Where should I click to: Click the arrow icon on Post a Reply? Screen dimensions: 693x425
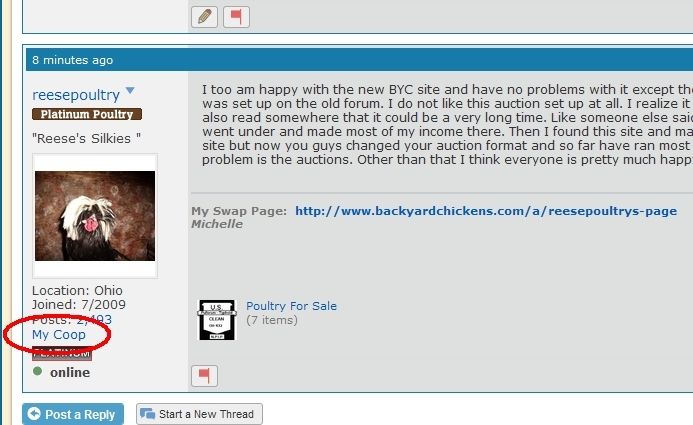(x=34, y=414)
